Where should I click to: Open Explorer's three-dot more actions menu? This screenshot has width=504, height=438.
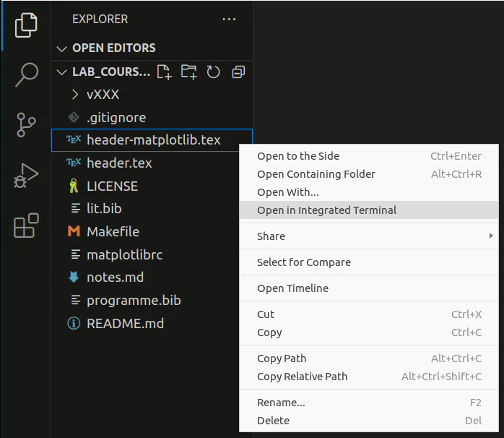pos(229,20)
